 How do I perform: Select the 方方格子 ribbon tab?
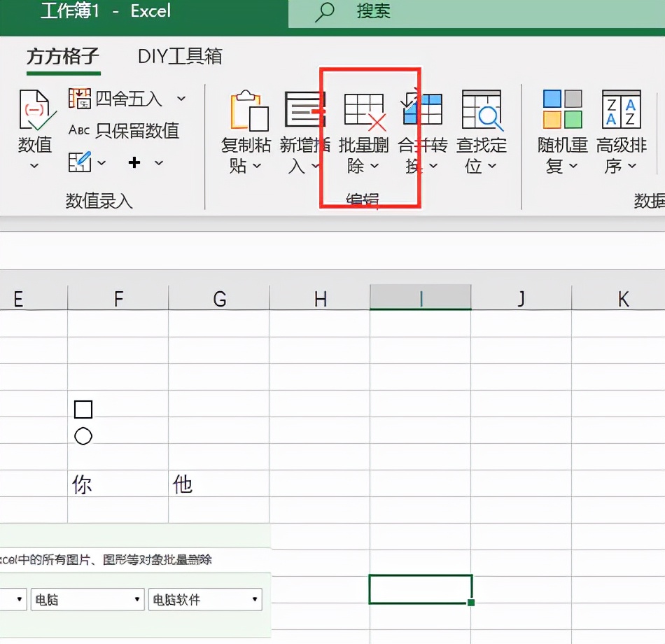point(63,56)
